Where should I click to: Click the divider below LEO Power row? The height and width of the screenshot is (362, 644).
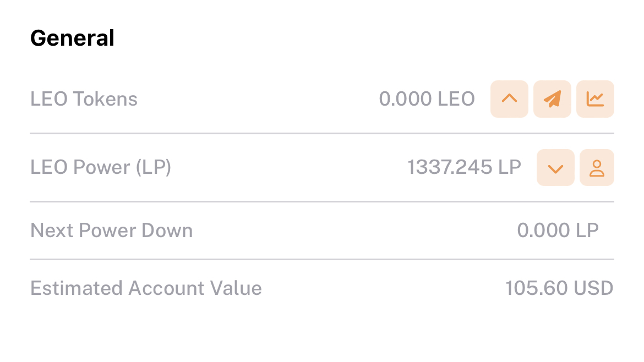tap(322, 201)
